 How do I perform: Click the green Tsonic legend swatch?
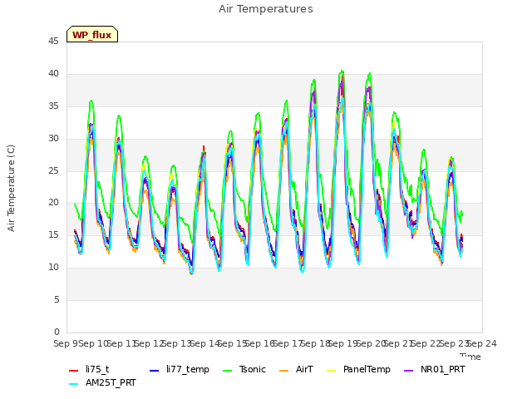pos(228,371)
